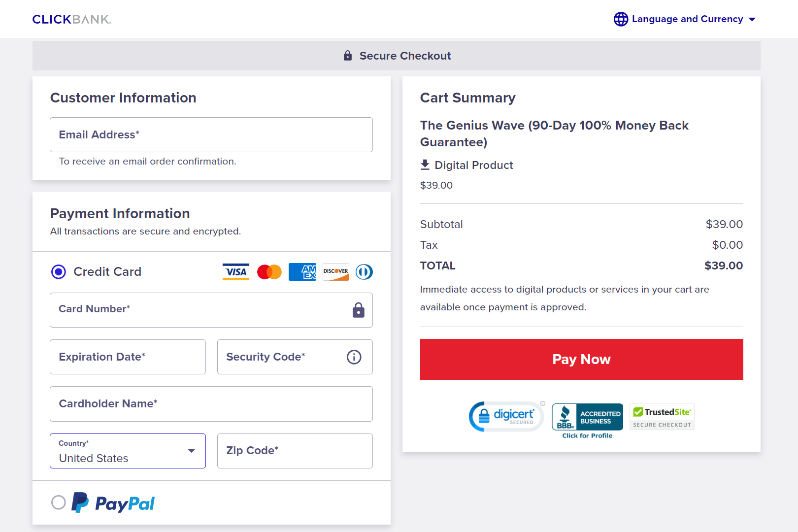Click the email order confirmation note

pos(148,161)
